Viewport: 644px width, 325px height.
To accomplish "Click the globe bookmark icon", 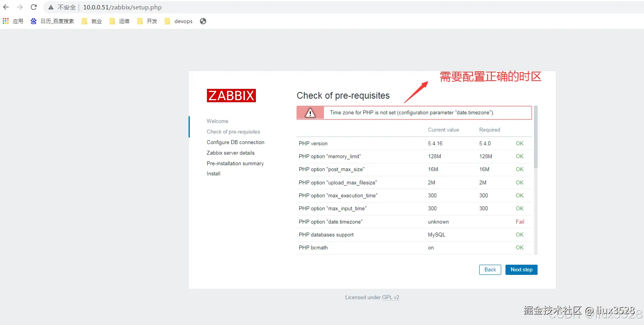I will pyautogui.click(x=203, y=21).
